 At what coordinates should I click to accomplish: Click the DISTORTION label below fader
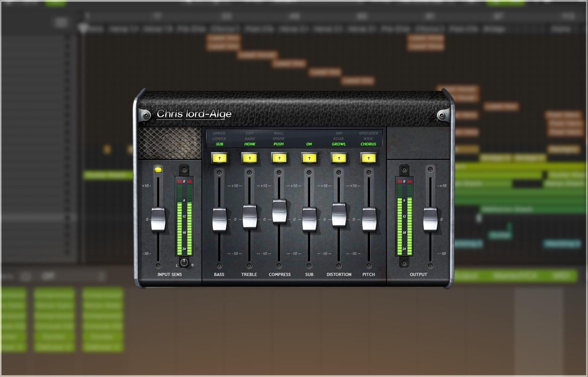point(339,274)
